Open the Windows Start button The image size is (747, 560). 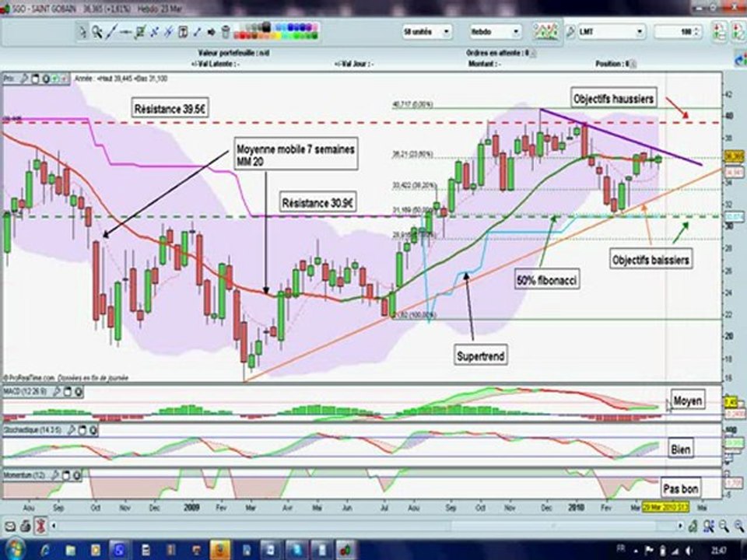click(x=15, y=550)
